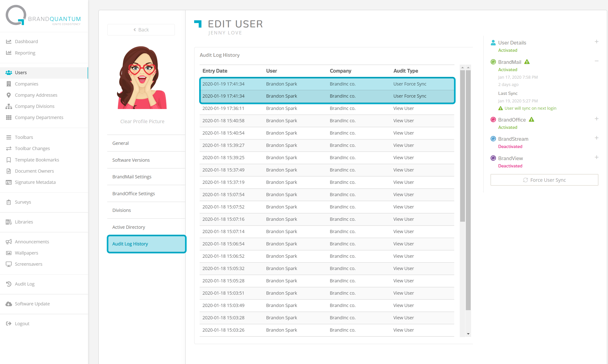Go back using the Back button
Viewport: 608px width, 364px height.
(141, 30)
